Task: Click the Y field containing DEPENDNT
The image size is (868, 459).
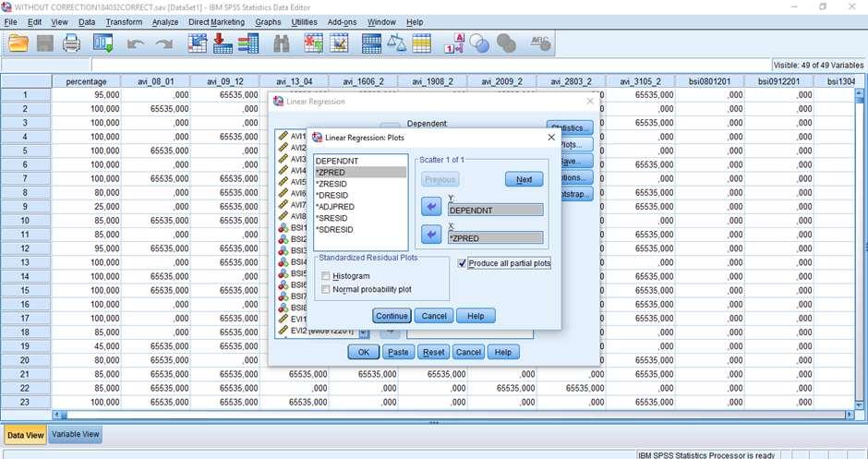Action: tap(496, 211)
